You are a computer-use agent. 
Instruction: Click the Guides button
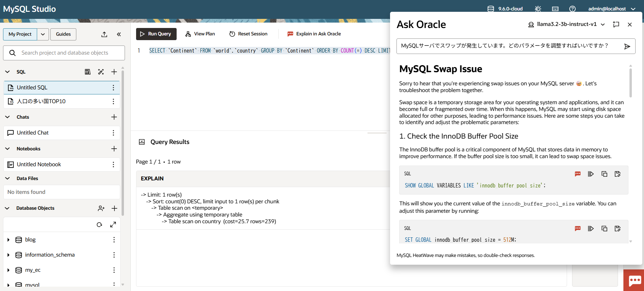point(63,34)
